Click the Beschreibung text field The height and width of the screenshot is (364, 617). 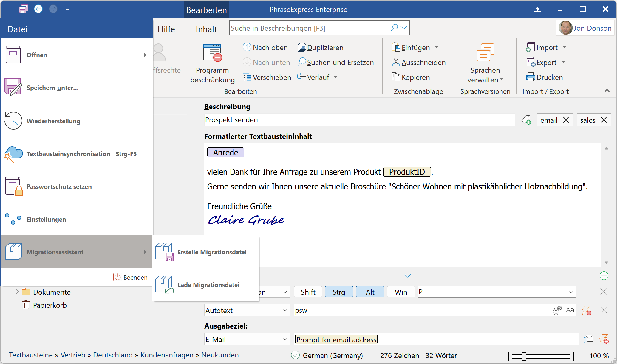pyautogui.click(x=359, y=120)
